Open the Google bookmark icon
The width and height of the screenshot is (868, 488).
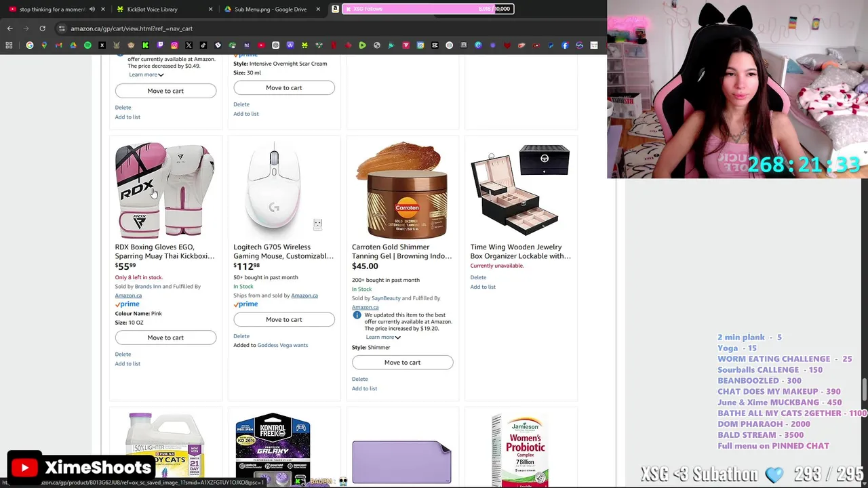coord(29,45)
